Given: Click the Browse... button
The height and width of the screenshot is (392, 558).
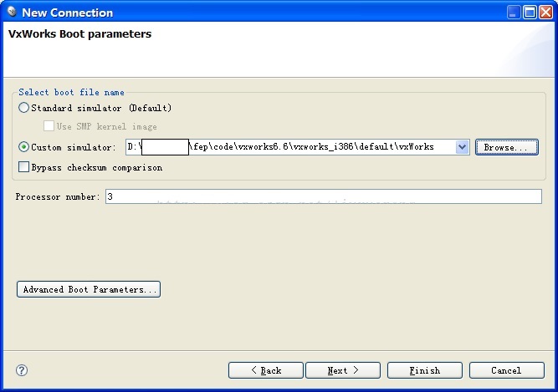Looking at the screenshot, I should pyautogui.click(x=507, y=147).
